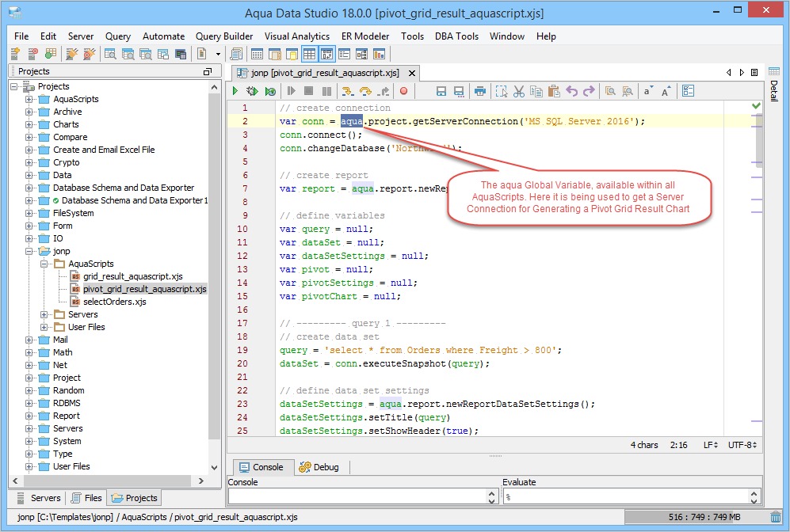The image size is (790, 532).
Task: Open the Query Builder menu
Action: pyautogui.click(x=224, y=36)
